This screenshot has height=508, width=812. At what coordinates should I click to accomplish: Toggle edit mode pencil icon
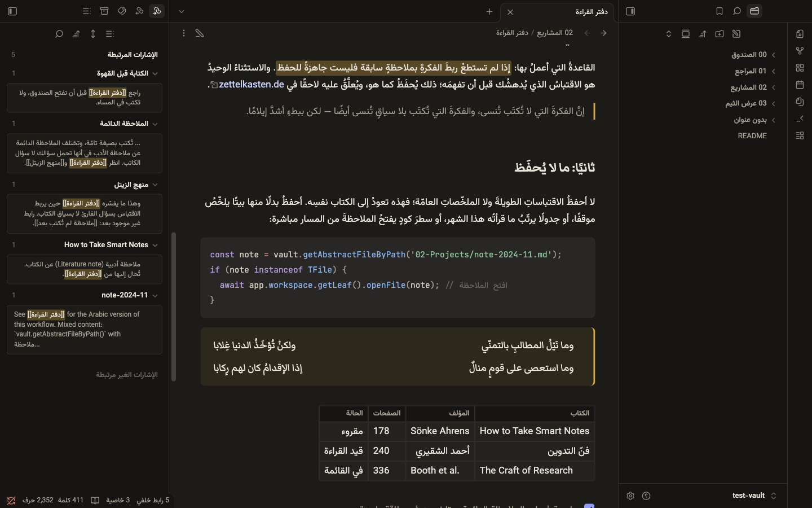click(x=200, y=33)
